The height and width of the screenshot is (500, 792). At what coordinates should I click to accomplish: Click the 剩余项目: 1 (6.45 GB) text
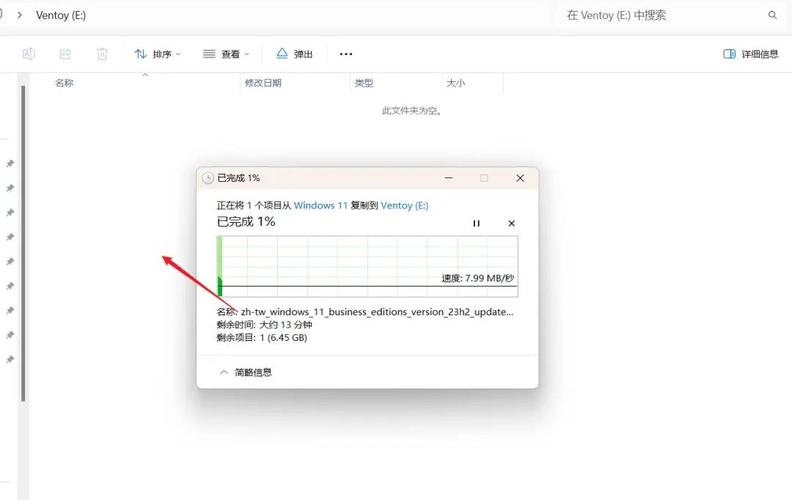click(x=262, y=337)
